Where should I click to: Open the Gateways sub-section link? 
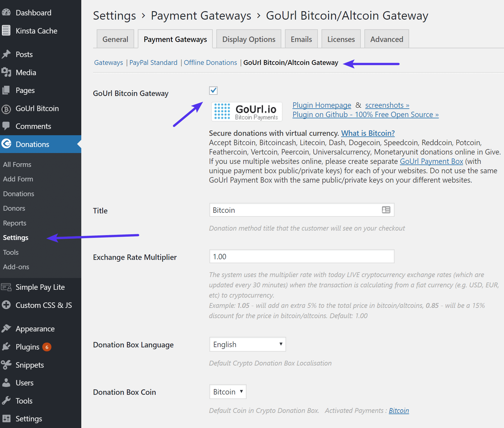[108, 62]
